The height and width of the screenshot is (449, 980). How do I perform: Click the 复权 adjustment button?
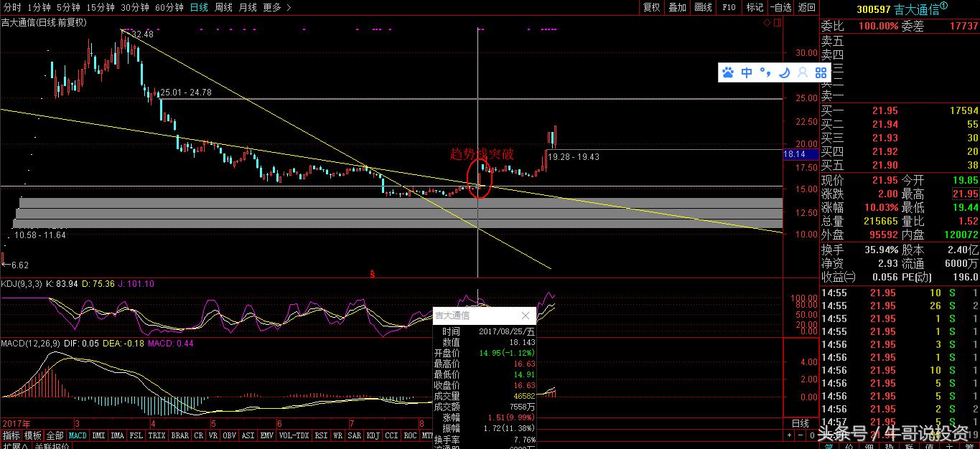coord(651,7)
